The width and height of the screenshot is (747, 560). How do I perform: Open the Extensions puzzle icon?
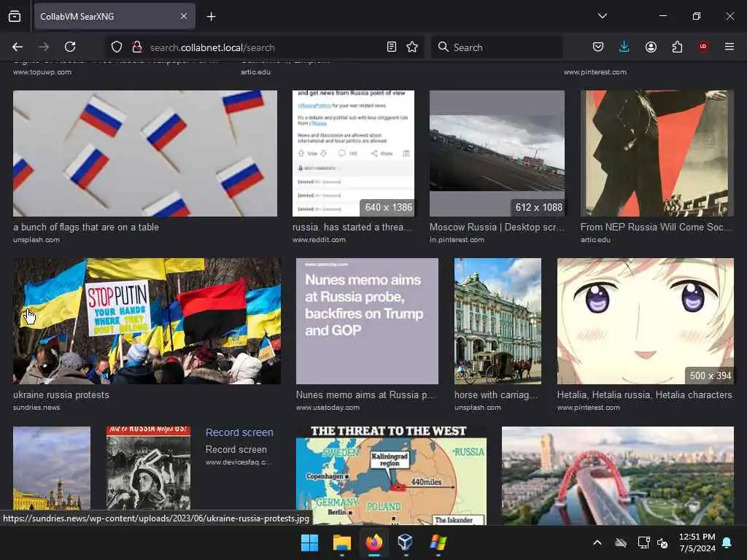pyautogui.click(x=677, y=47)
